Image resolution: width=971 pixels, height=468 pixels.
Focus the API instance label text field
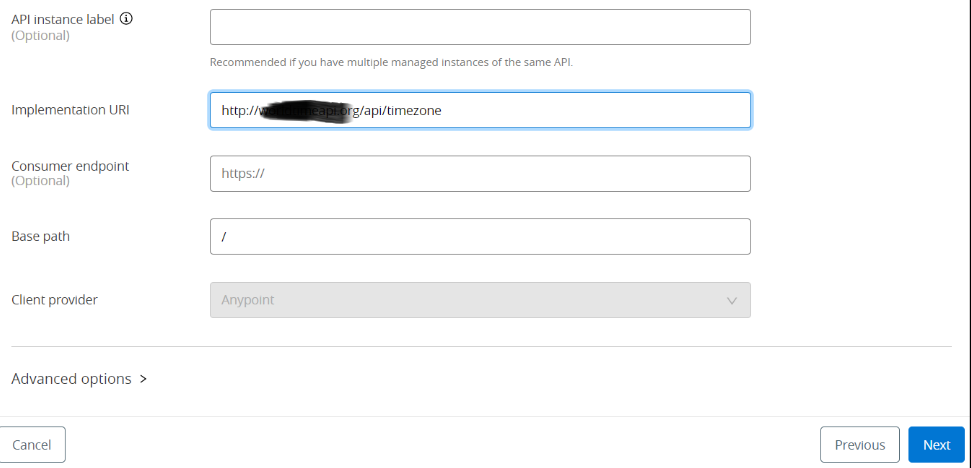tap(480, 27)
